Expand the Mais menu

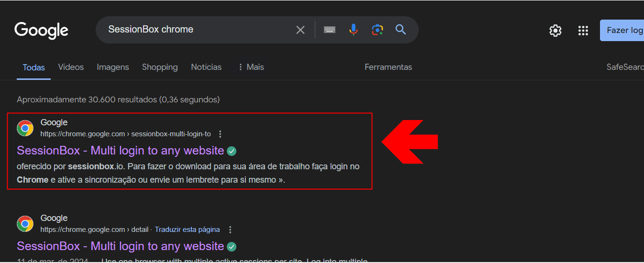(251, 67)
